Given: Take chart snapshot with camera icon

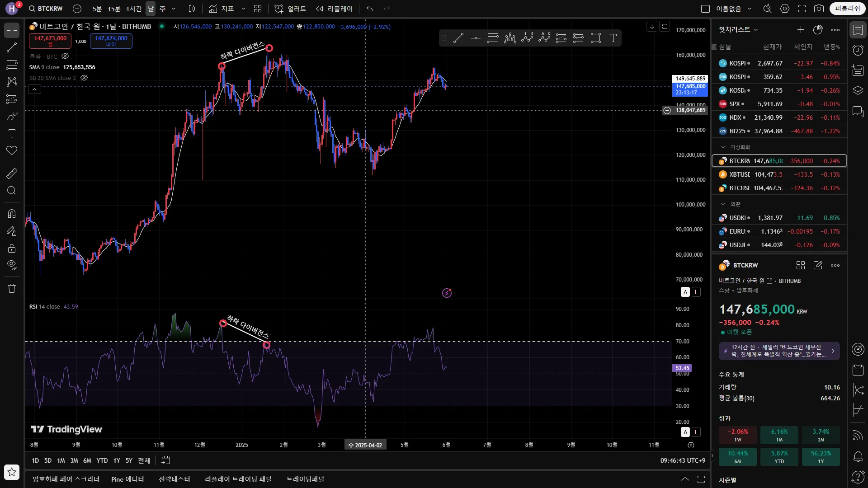Looking at the screenshot, I should (x=819, y=9).
